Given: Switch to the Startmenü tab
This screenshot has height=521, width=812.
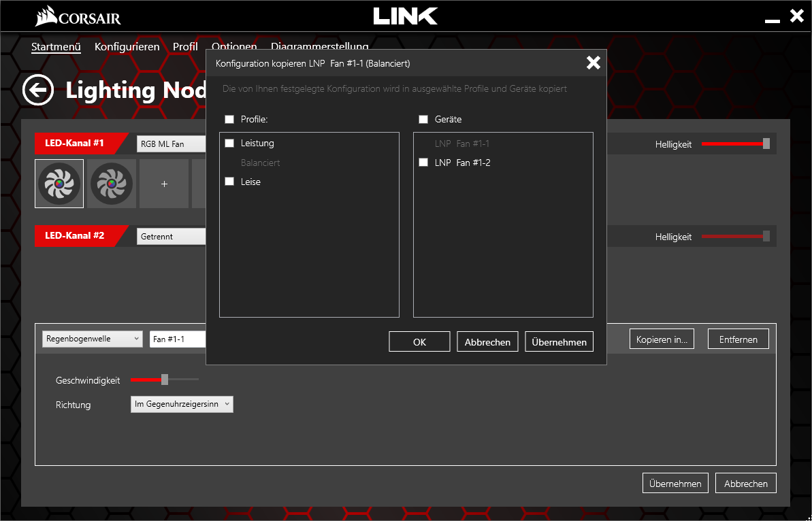Looking at the screenshot, I should [56, 47].
